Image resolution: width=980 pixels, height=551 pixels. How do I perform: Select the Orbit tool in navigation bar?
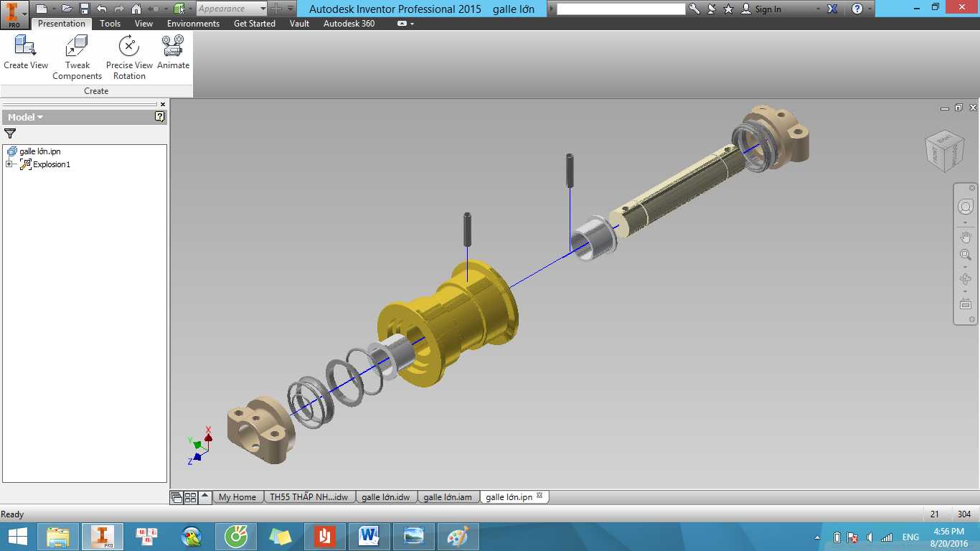pyautogui.click(x=966, y=279)
